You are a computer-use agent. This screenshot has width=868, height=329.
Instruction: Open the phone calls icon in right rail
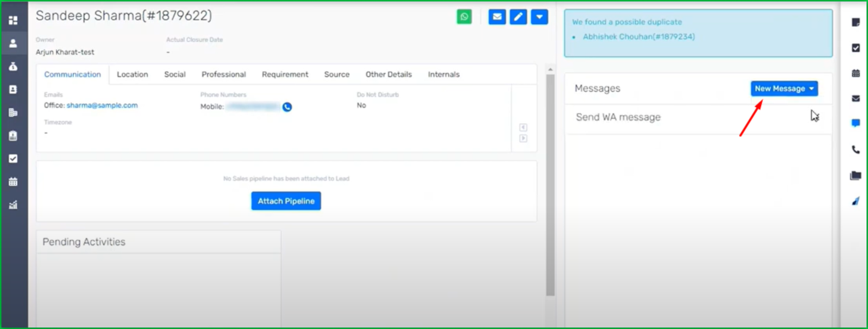pos(856,149)
